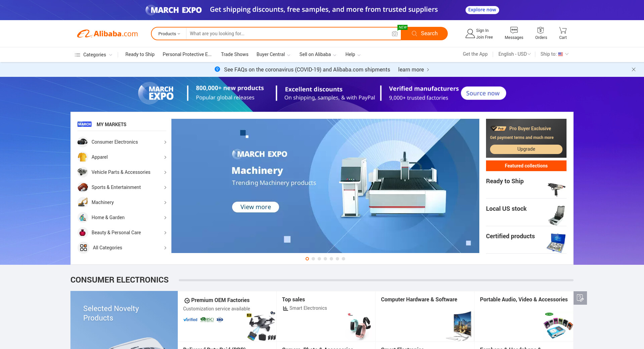Screen dimensions: 644x349
Task: Select the fourth carousel slide dot
Action: (325, 259)
